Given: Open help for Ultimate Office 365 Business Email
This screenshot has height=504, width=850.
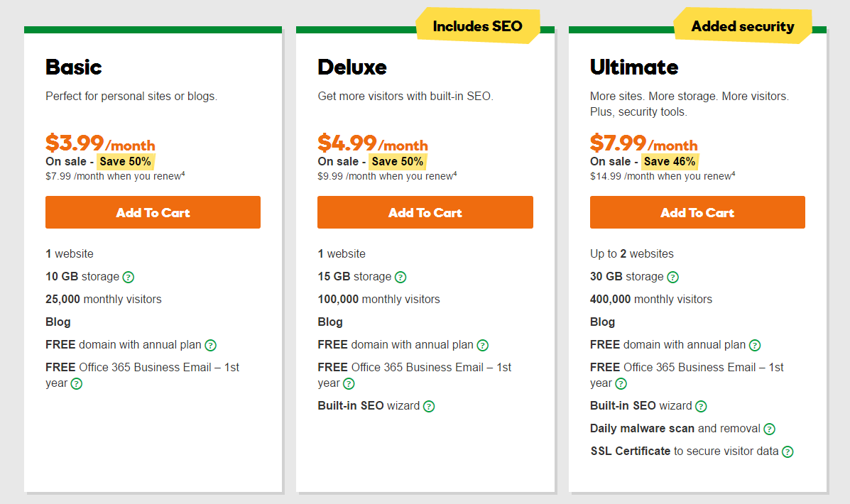Looking at the screenshot, I should pyautogui.click(x=621, y=383).
